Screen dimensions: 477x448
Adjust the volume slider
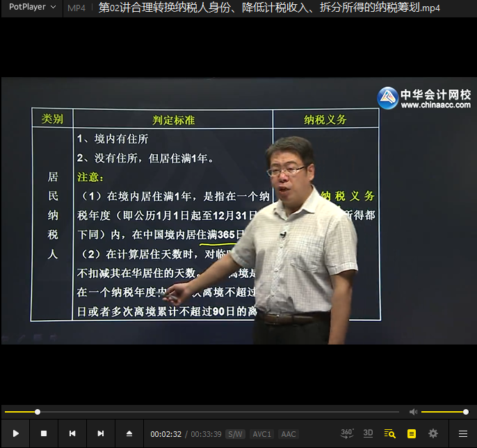click(444, 412)
